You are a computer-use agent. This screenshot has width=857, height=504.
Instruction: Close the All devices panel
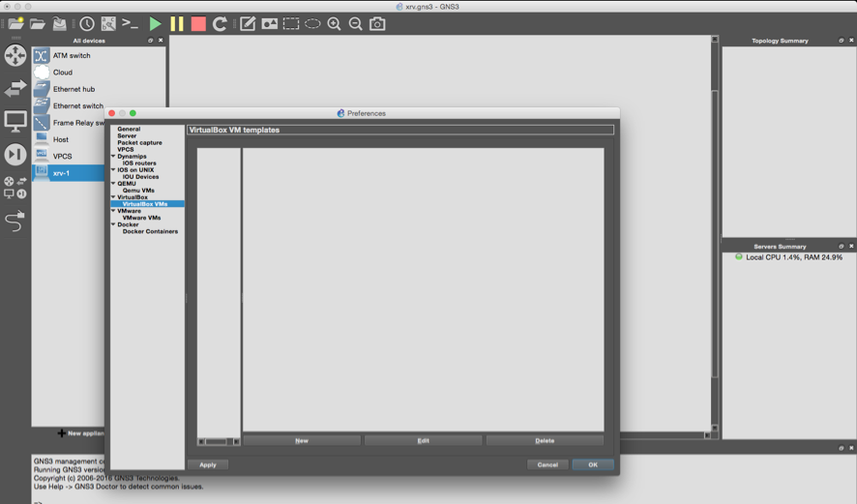click(x=161, y=41)
